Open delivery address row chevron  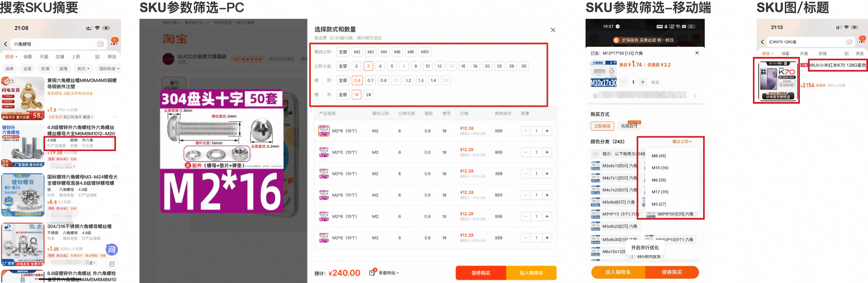click(695, 96)
